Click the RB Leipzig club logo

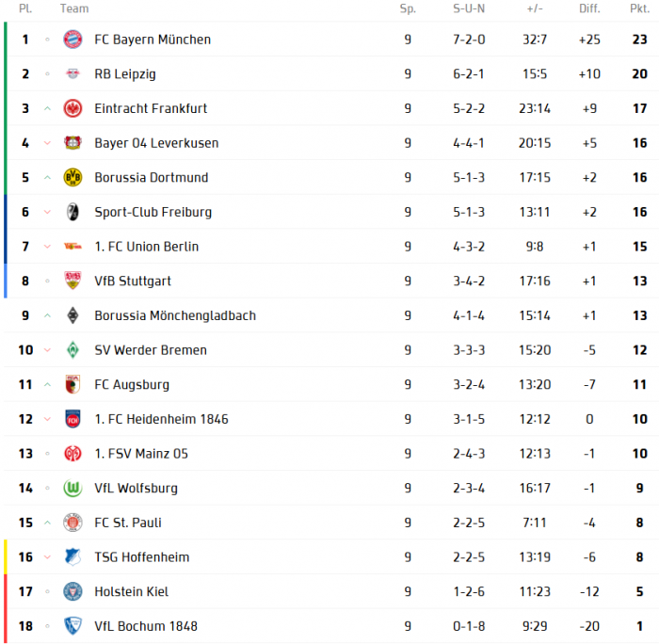[72, 74]
